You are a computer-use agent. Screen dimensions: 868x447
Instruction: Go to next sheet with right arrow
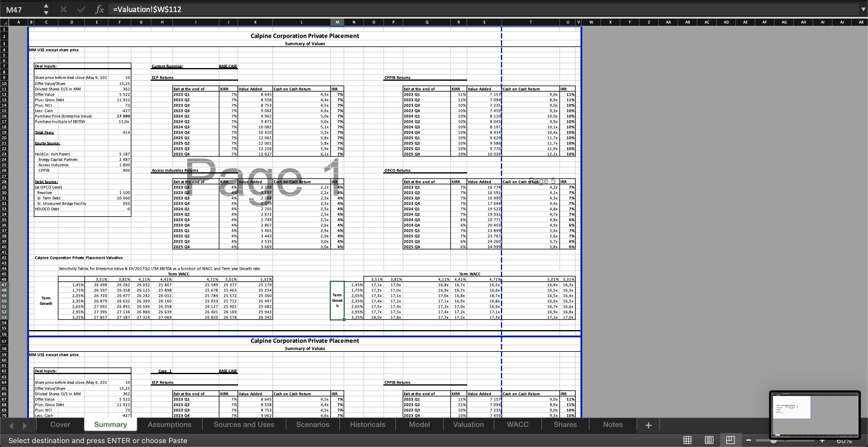[25, 425]
